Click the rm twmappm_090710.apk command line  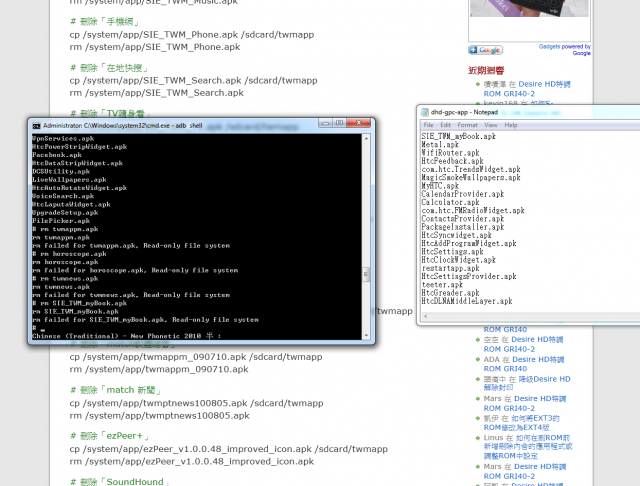tap(159, 369)
